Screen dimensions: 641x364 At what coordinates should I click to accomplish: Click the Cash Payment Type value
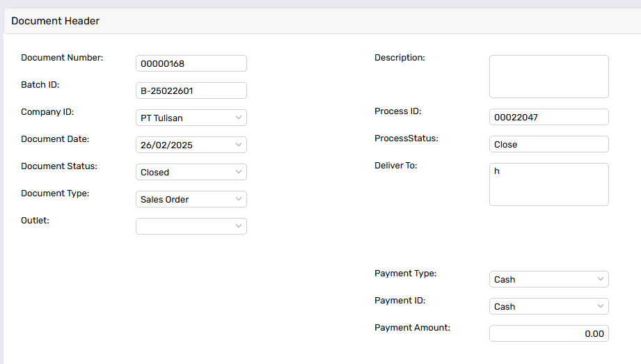pyautogui.click(x=505, y=280)
